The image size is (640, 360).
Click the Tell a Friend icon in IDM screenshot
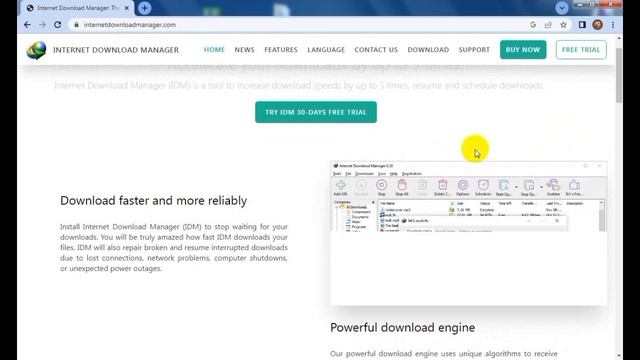click(574, 187)
